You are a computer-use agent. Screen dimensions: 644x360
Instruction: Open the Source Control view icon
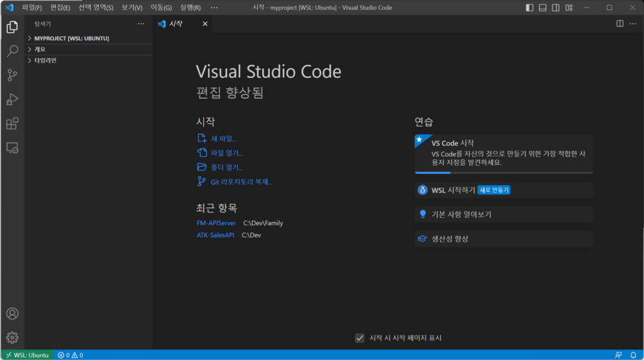coord(13,75)
